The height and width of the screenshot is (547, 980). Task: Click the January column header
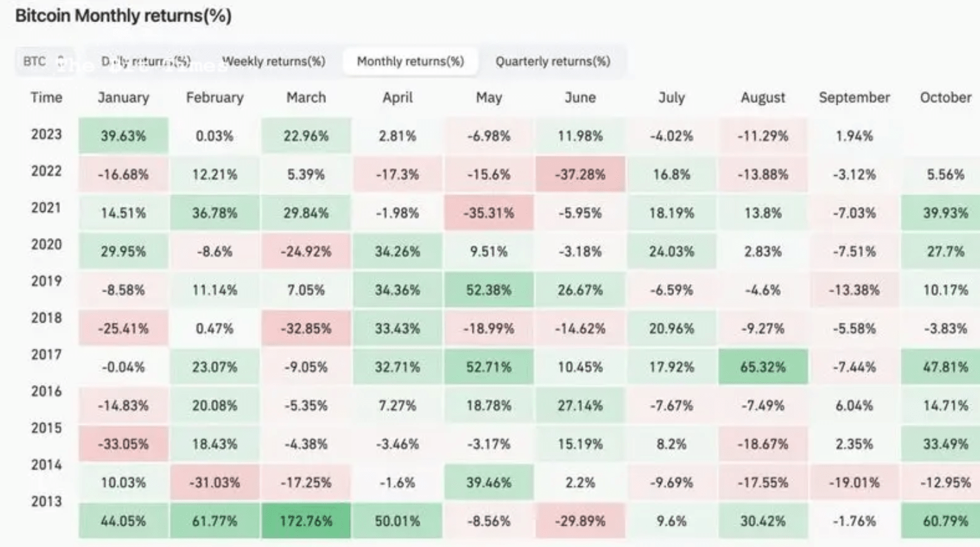[x=123, y=97]
